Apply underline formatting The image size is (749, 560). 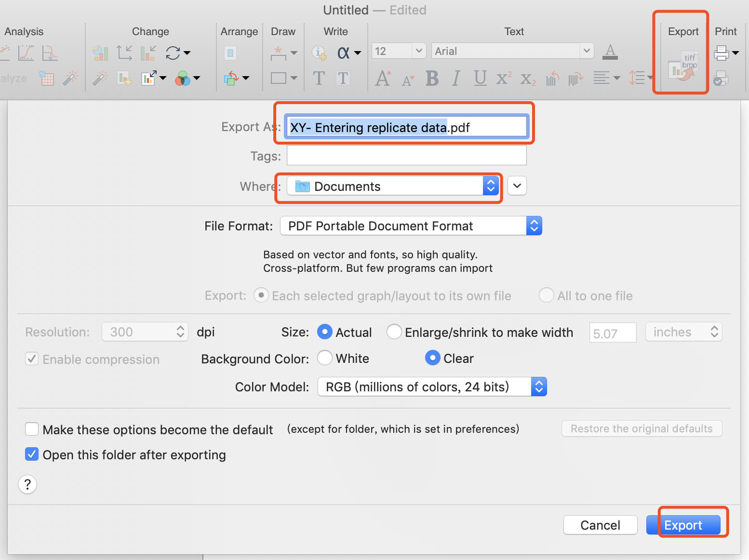[x=480, y=79]
